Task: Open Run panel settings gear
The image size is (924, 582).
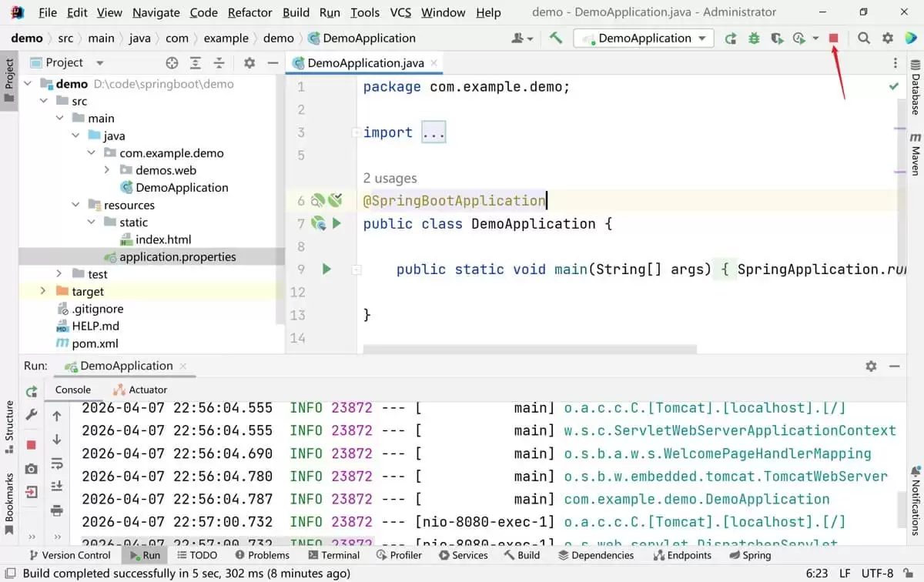Action: (871, 366)
